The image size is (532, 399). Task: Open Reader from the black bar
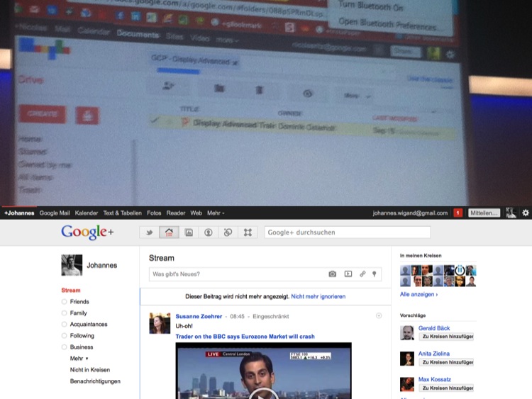tap(176, 213)
